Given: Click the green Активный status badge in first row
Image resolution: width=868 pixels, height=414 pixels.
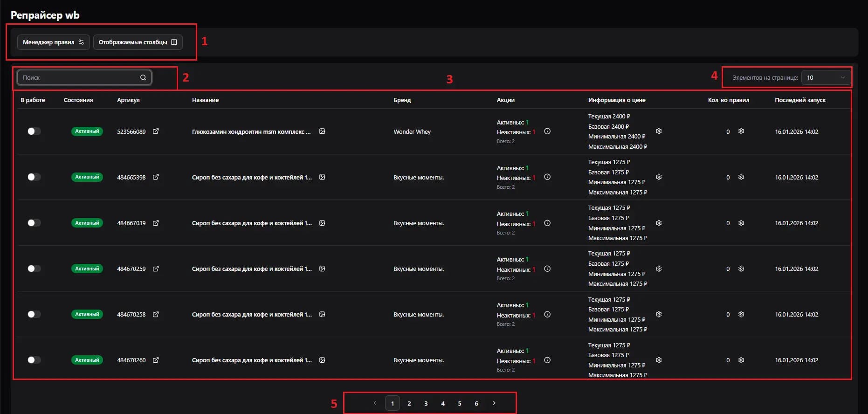Looking at the screenshot, I should pos(87,131).
